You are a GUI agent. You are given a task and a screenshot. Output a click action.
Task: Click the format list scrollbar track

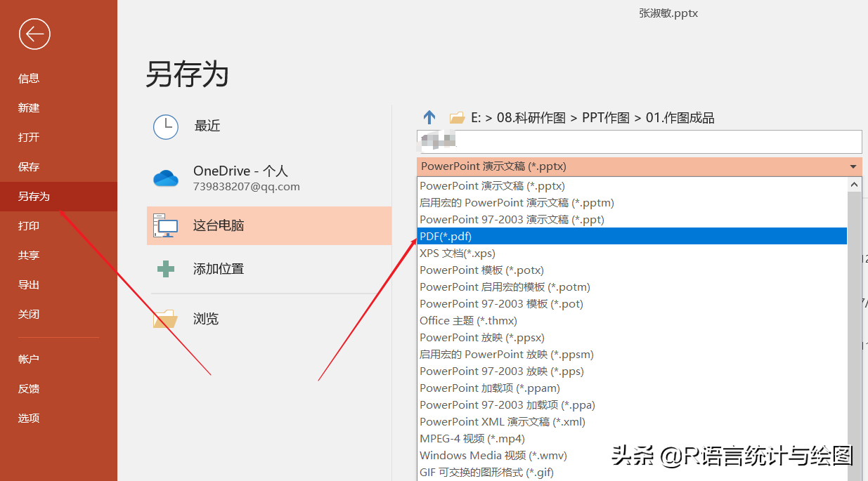[855, 337]
